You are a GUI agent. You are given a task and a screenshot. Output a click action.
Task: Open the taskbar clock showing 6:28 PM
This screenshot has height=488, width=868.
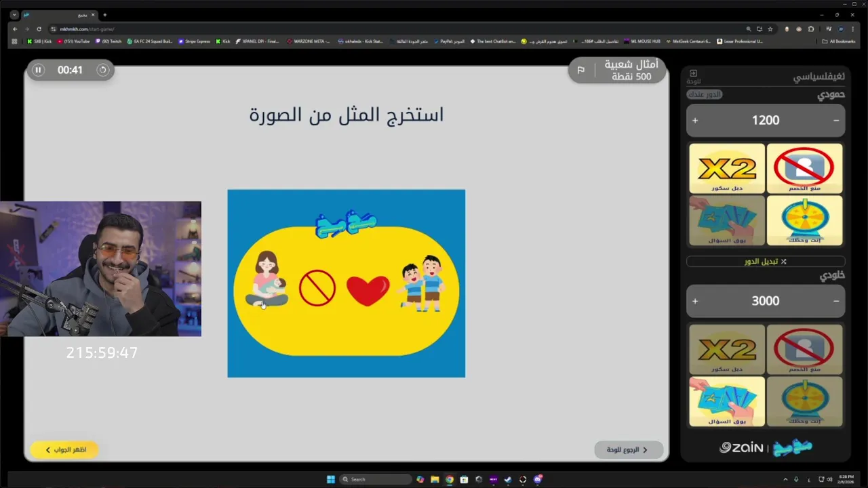(x=846, y=479)
